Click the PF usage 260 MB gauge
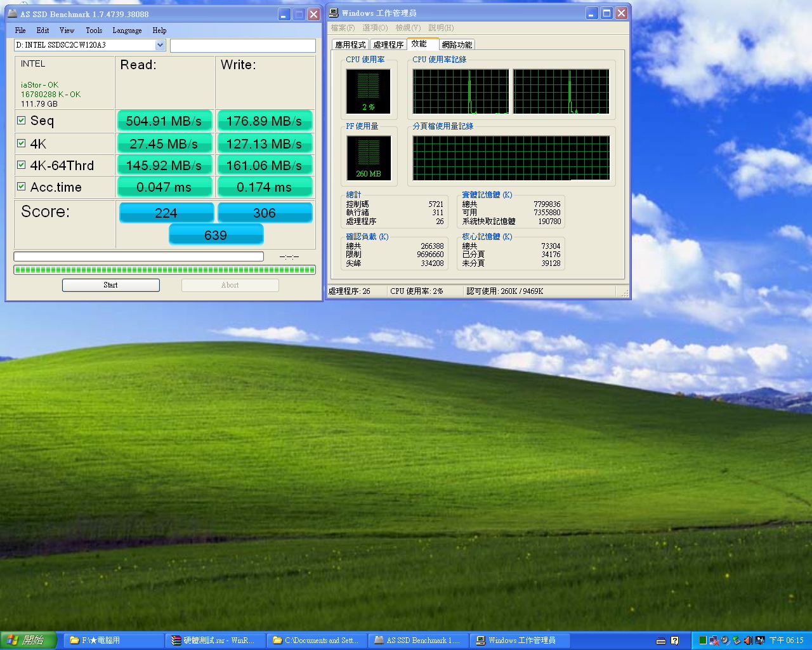The image size is (812, 650). 369,157
